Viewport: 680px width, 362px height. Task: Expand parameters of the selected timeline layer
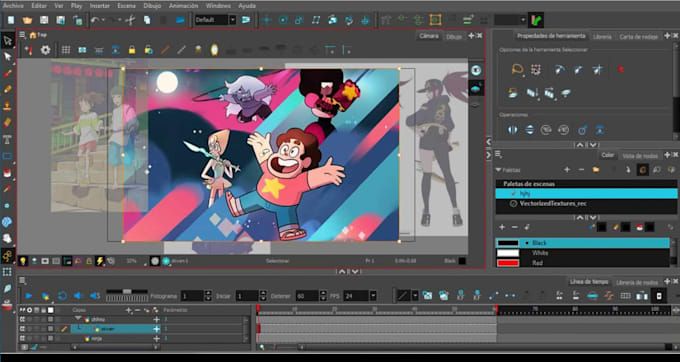tap(157, 329)
